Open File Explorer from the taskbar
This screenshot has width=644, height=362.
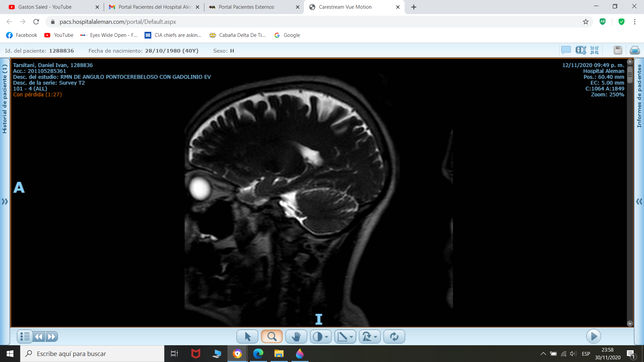point(279,354)
